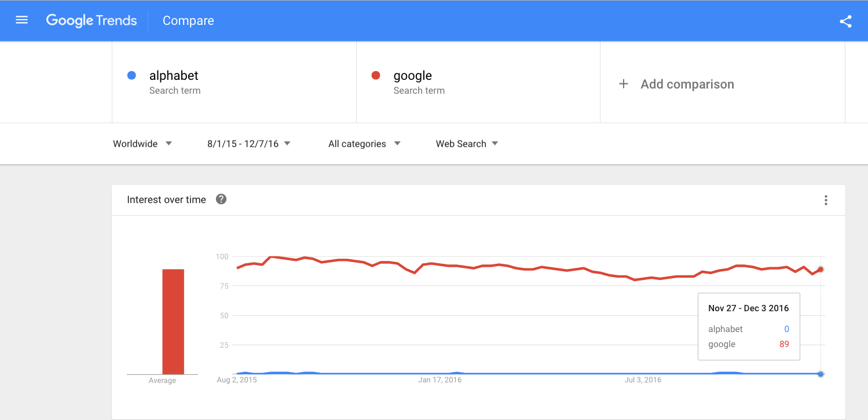This screenshot has height=420, width=868.
Task: Select the alphabet search term box
Action: tap(234, 82)
